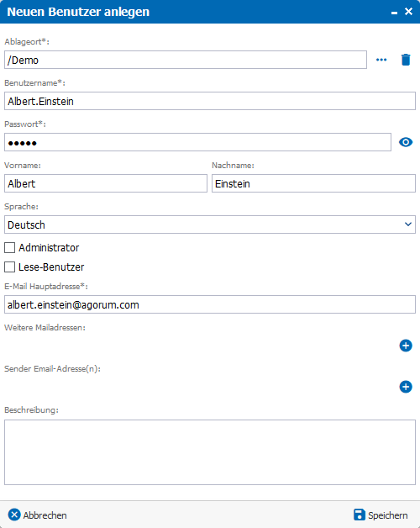This screenshot has width=420, height=528.
Task: Click the Abbrechen cancel X icon
Action: click(x=14, y=515)
